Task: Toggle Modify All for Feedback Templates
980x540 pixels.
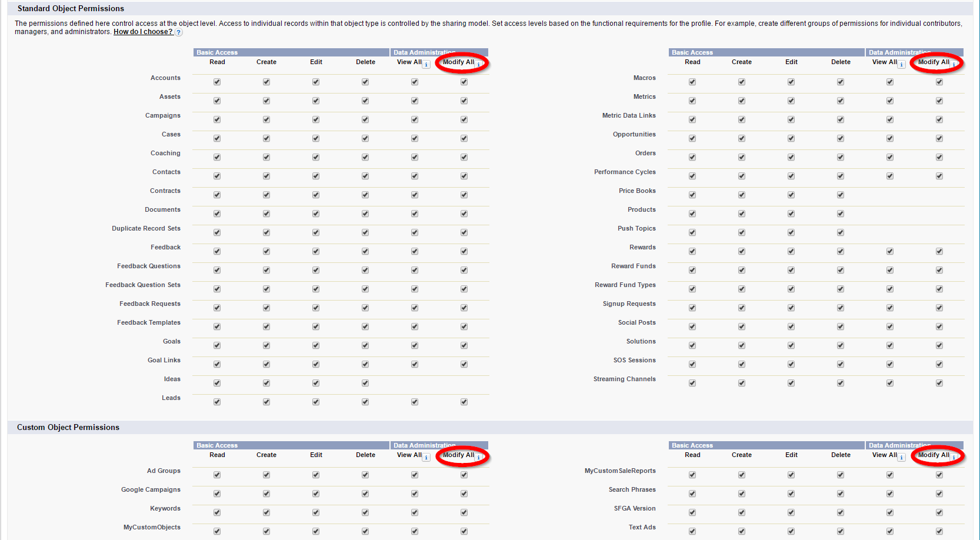Action: (x=464, y=326)
